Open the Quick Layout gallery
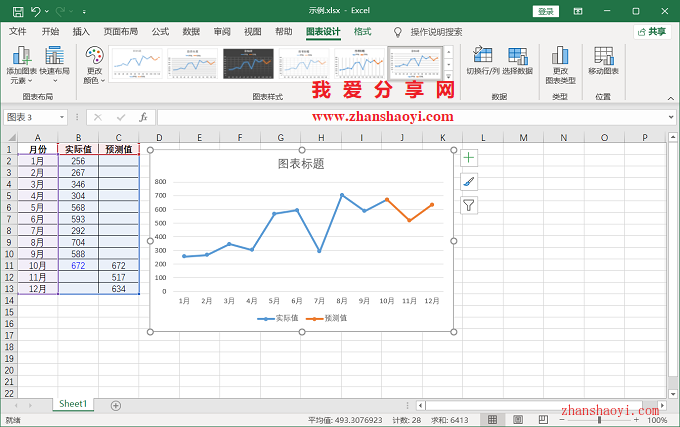680x427 pixels. pos(55,65)
